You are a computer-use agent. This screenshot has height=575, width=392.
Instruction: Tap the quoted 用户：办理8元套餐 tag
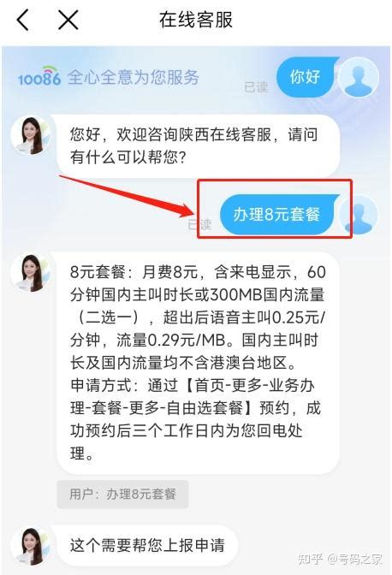point(123,494)
